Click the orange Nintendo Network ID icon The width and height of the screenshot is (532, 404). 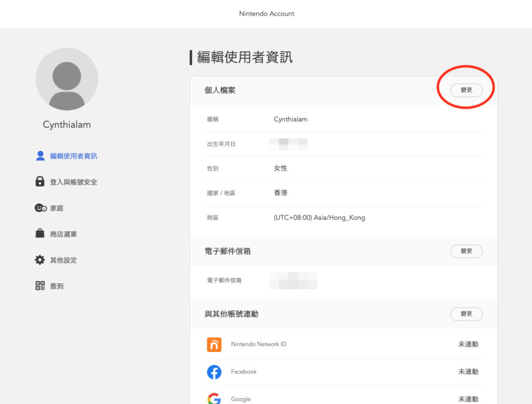(214, 344)
